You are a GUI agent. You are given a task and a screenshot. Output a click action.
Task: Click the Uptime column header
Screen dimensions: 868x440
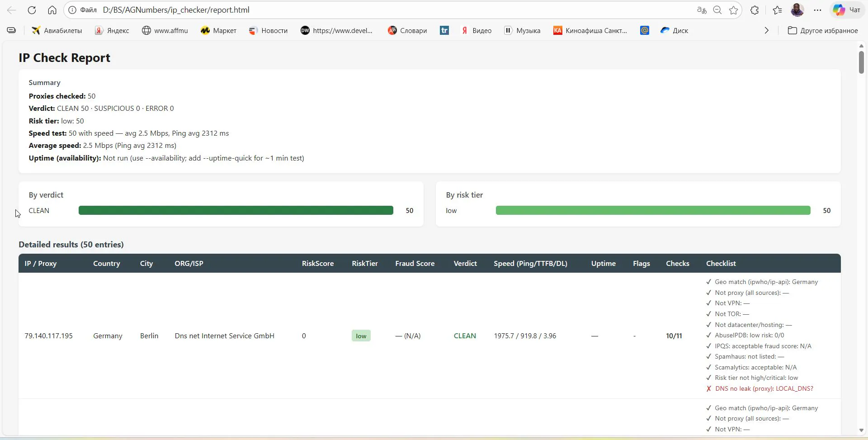point(604,263)
